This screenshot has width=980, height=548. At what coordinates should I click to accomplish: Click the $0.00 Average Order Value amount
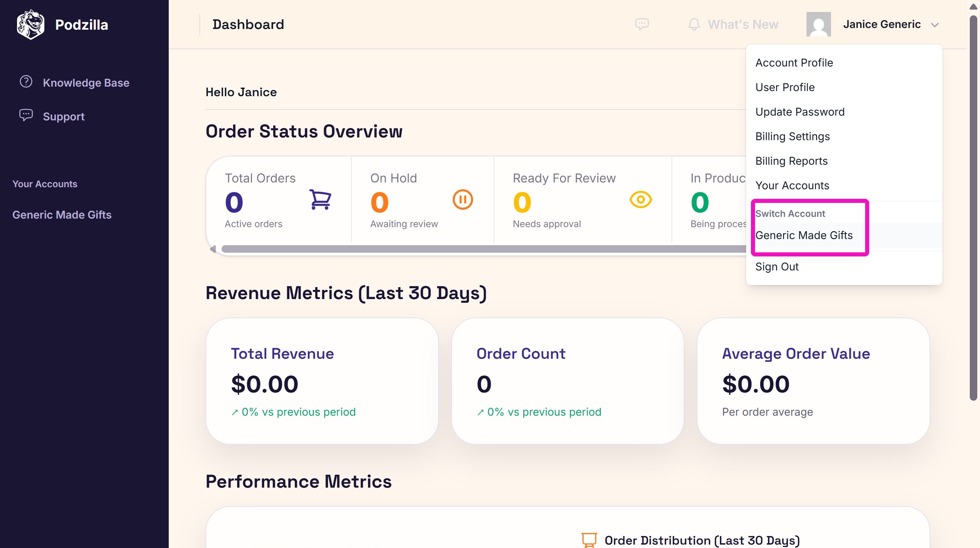[x=756, y=384]
